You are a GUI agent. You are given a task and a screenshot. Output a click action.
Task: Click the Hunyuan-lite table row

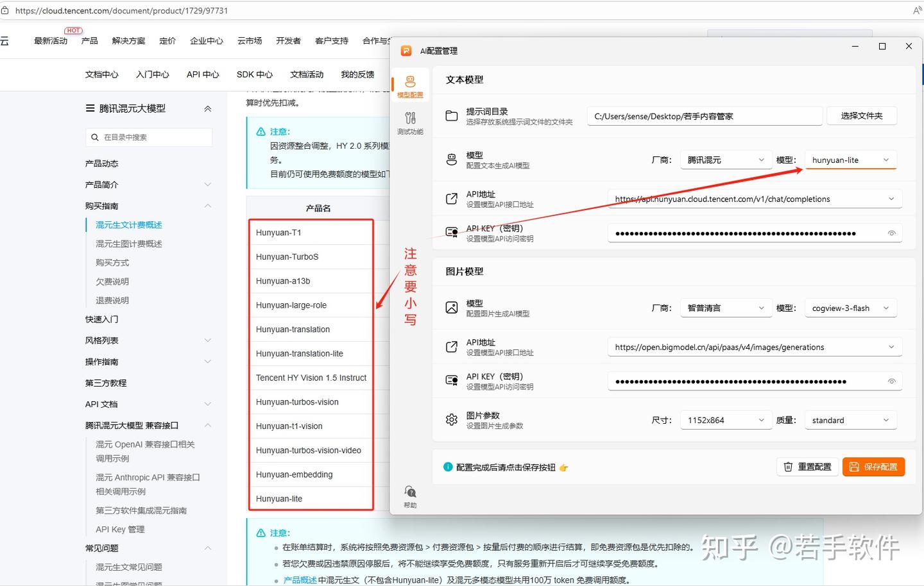[x=311, y=499]
